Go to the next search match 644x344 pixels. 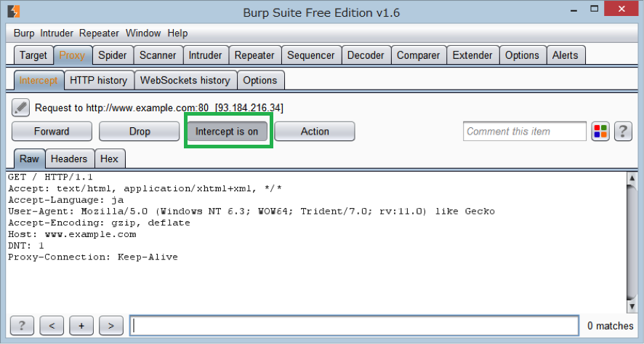pyautogui.click(x=111, y=326)
